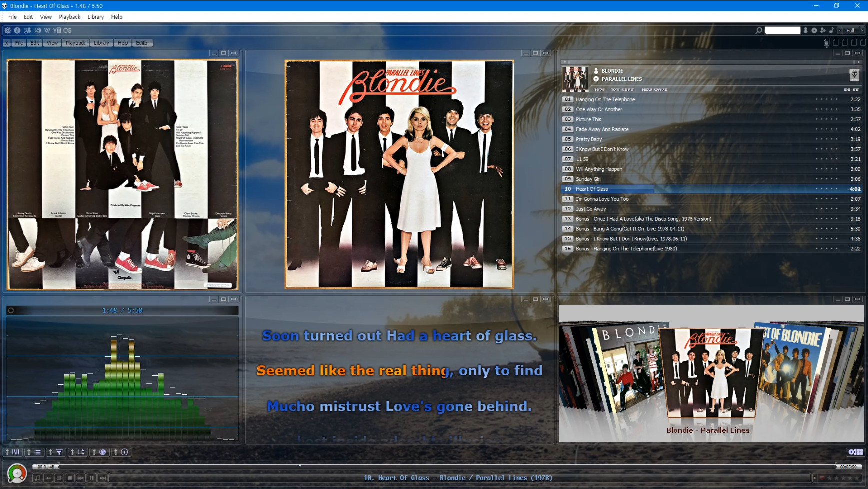Toggle the folder tree panel button
The image size is (868, 489).
click(x=78, y=452)
